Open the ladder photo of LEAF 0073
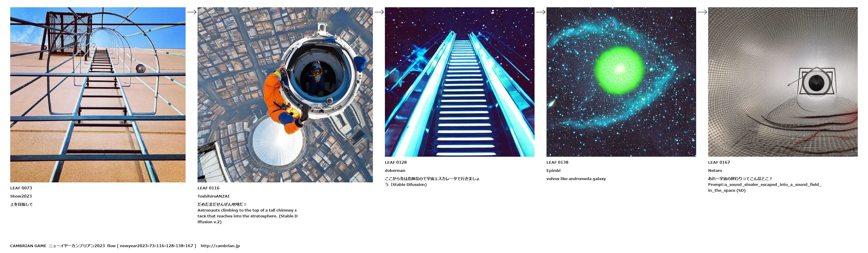This screenshot has width=868, height=253. (x=98, y=95)
